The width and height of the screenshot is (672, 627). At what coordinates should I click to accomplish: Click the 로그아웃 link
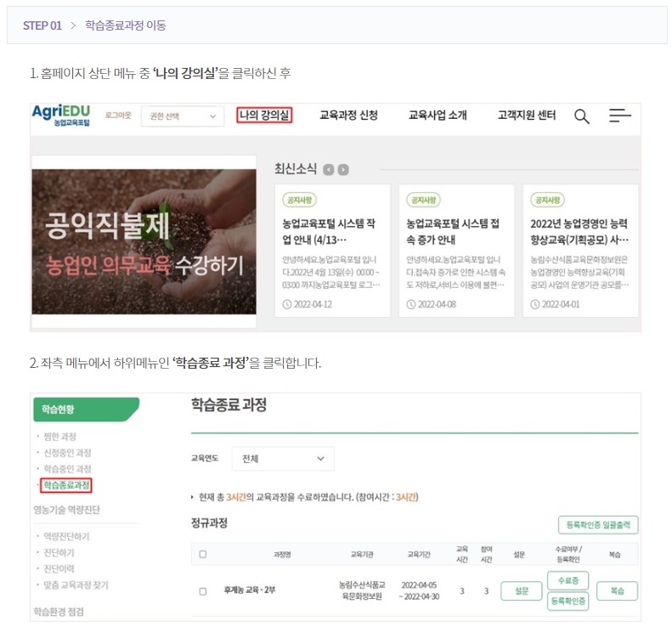coord(118,116)
